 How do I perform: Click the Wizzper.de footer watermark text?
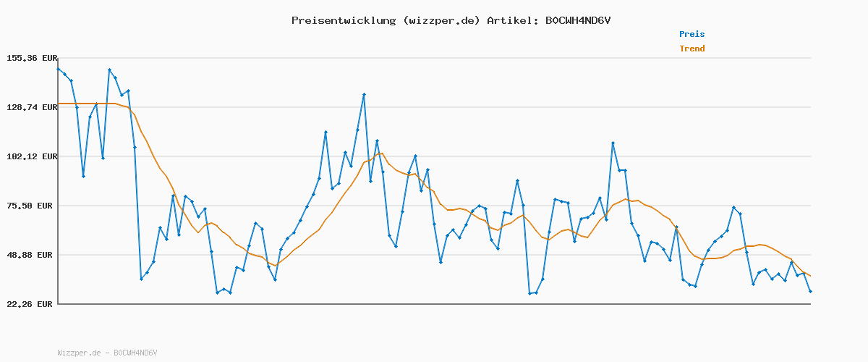click(x=107, y=353)
